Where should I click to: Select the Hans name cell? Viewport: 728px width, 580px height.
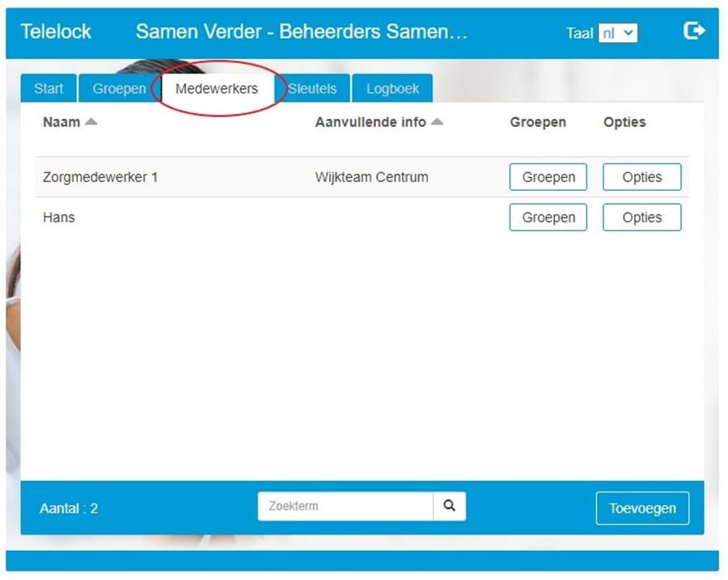[x=59, y=218]
